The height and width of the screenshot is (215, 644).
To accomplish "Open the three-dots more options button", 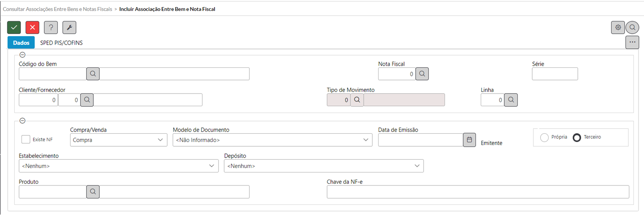I will tap(632, 42).
